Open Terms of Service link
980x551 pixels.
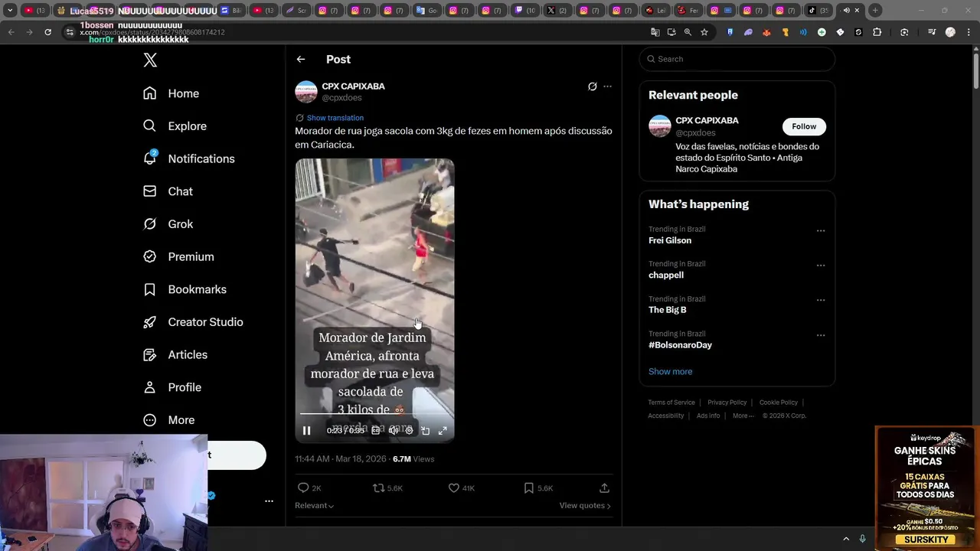671,403
